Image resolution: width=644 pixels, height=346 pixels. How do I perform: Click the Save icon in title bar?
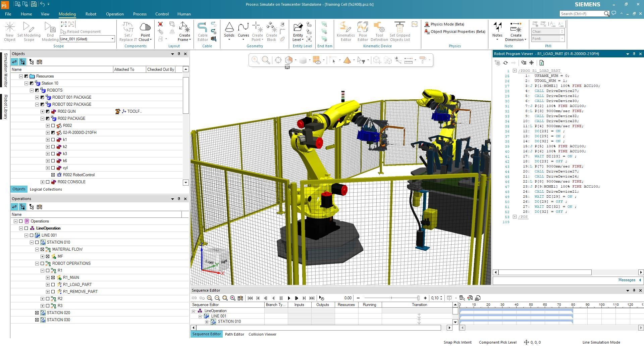(x=34, y=4)
